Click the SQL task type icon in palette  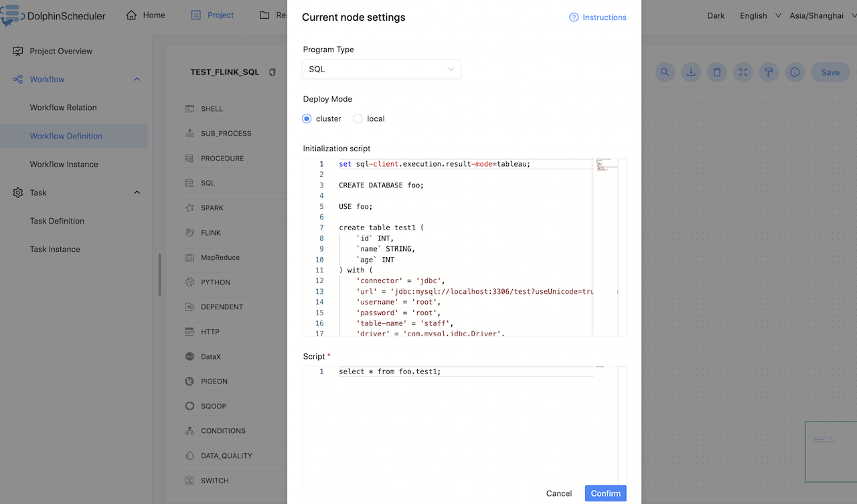point(189,183)
